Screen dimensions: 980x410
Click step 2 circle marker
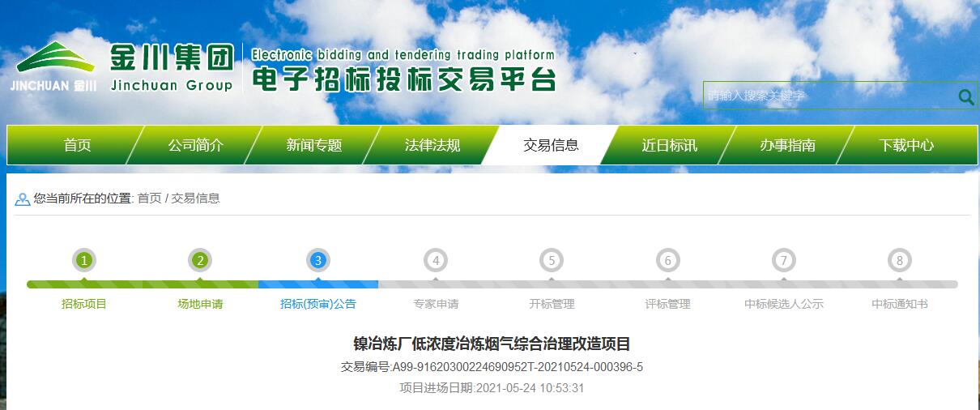[200, 261]
